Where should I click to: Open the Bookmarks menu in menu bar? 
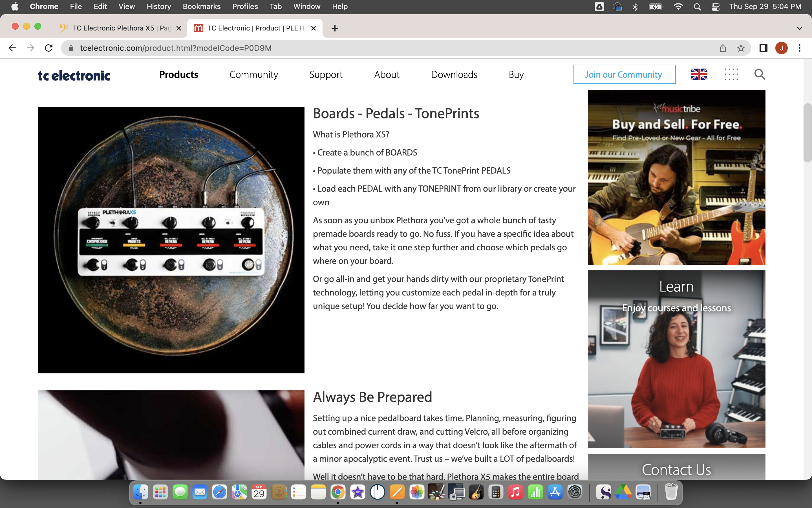[x=202, y=7]
